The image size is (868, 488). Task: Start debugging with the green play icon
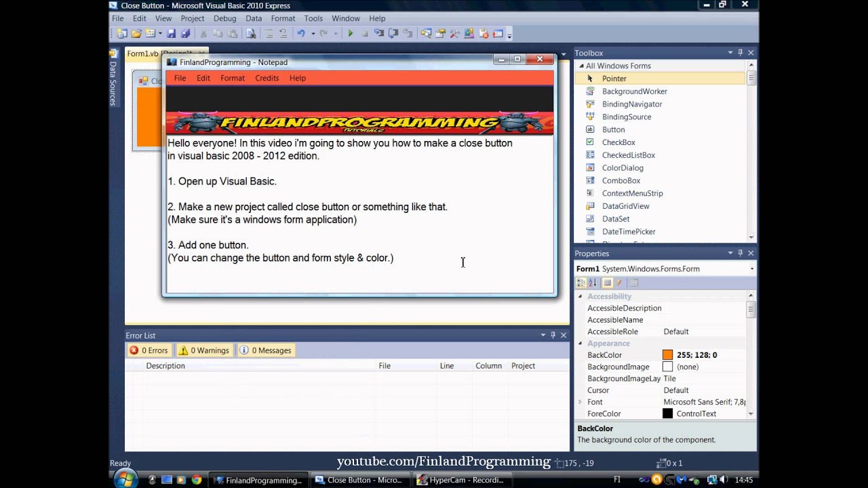tap(351, 33)
